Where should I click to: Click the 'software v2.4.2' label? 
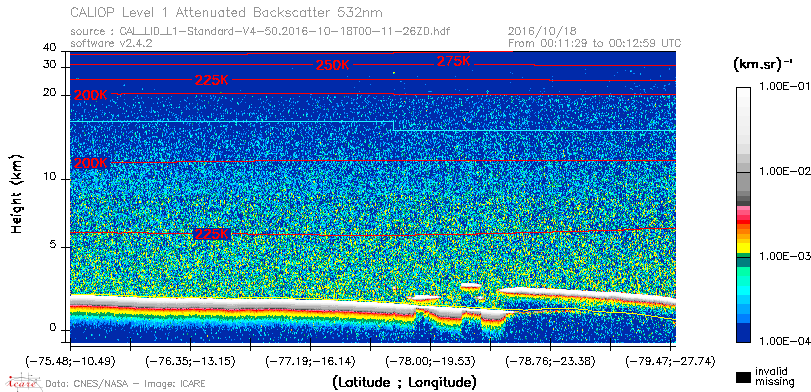point(111,43)
